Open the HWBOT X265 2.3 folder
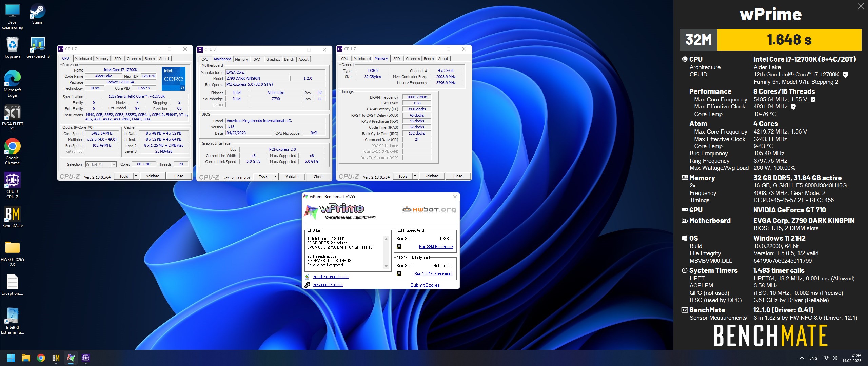The width and height of the screenshot is (868, 366). pos(13,253)
